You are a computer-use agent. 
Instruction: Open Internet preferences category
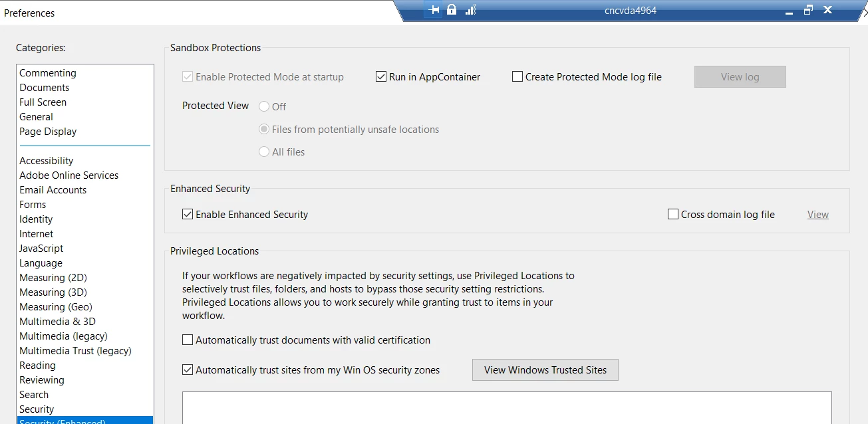(x=85, y=233)
